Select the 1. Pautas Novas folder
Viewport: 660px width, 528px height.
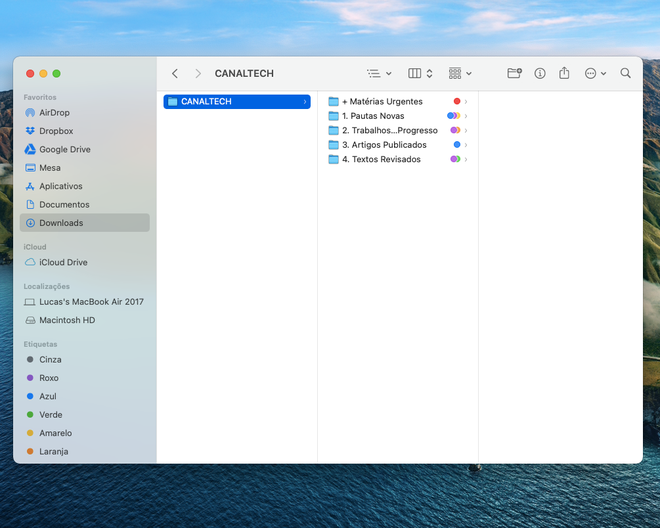[398, 116]
